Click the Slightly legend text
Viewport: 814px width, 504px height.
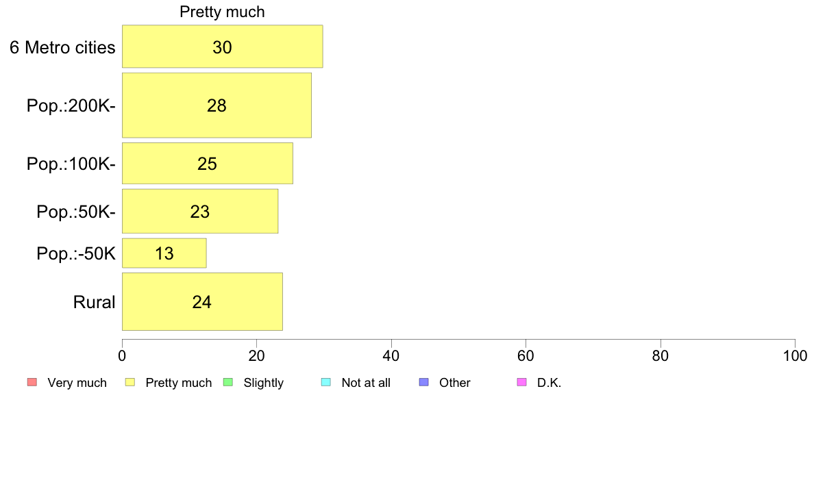tap(264, 383)
